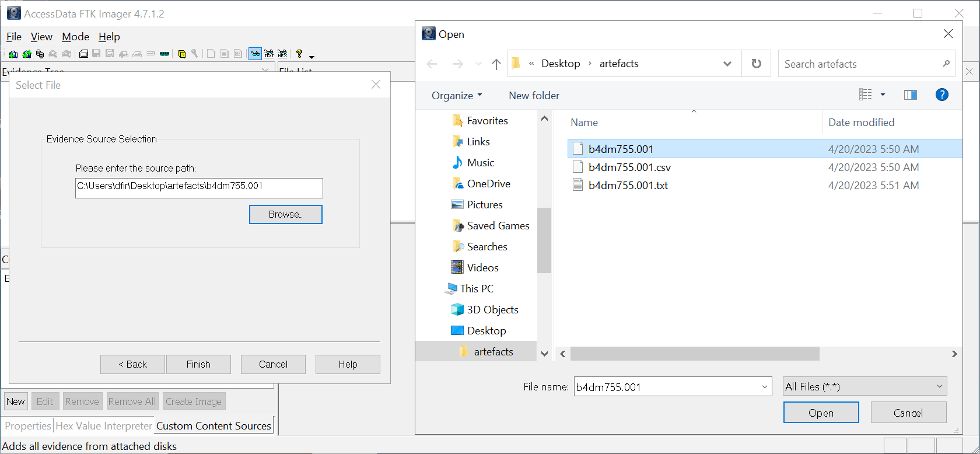The height and width of the screenshot is (454, 980).
Task: Click the Add Evidence Item toolbar icon
Action: coord(13,54)
